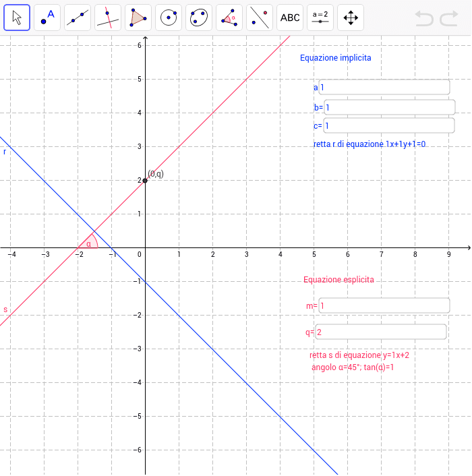Select the point labeled (0,q)
Image resolution: width=472 pixels, height=476 pixels.
[145, 181]
